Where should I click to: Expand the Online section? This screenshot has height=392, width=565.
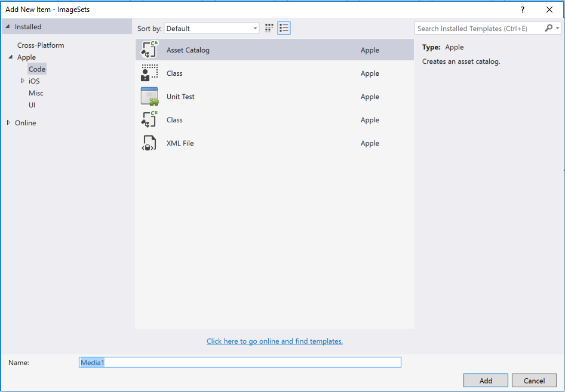(10, 123)
